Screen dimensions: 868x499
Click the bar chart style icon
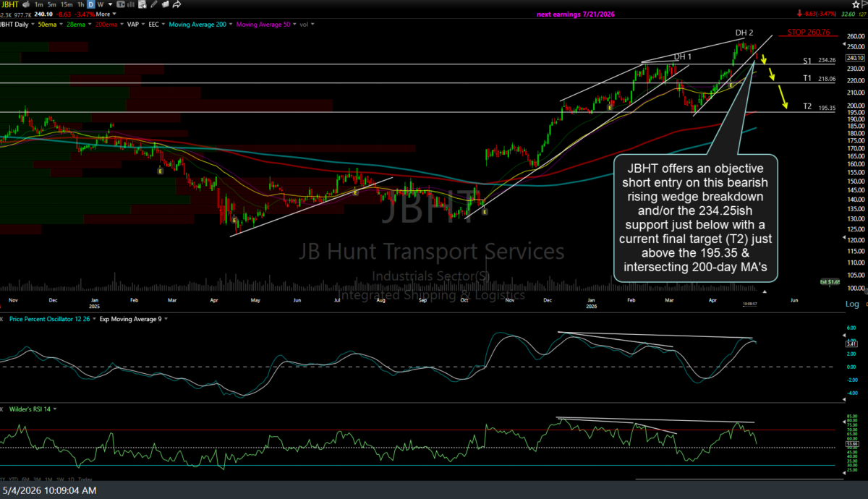131,4
